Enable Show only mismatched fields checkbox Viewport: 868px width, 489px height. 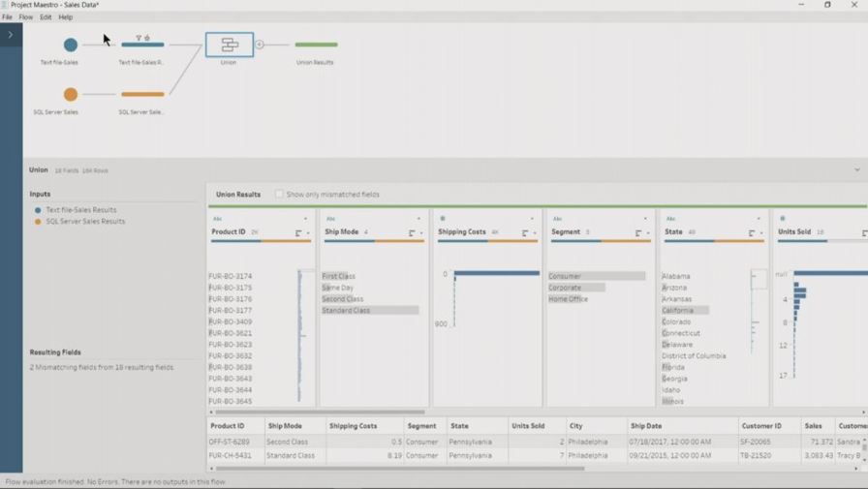click(279, 195)
